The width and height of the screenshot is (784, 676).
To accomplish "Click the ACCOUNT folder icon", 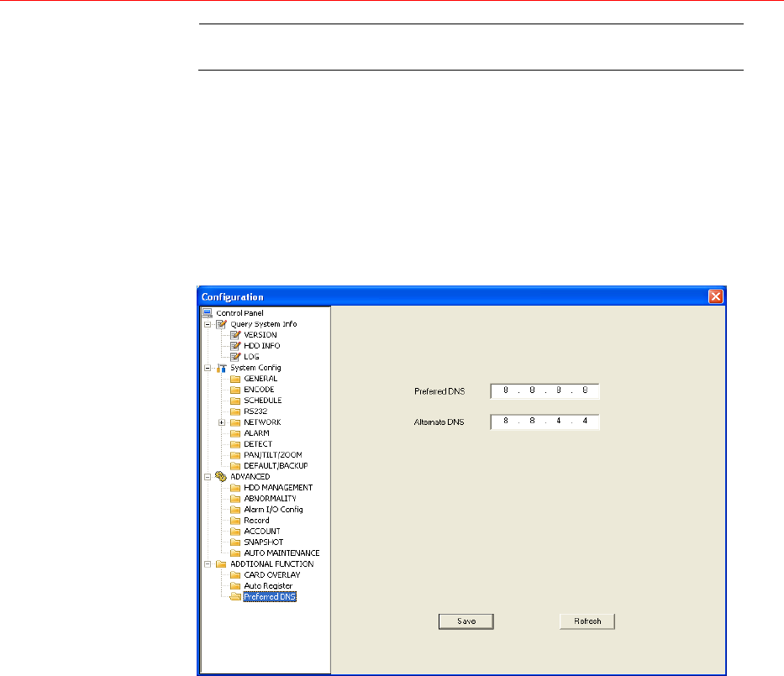I will tap(235, 532).
